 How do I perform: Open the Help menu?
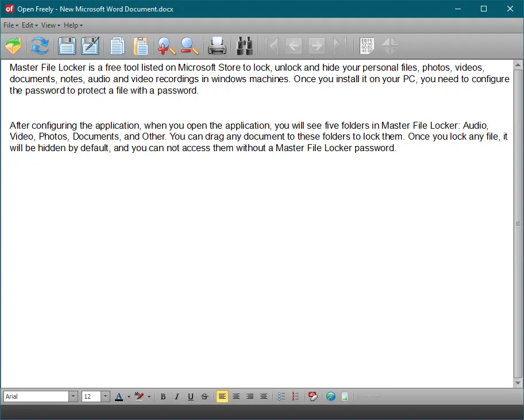73,25
